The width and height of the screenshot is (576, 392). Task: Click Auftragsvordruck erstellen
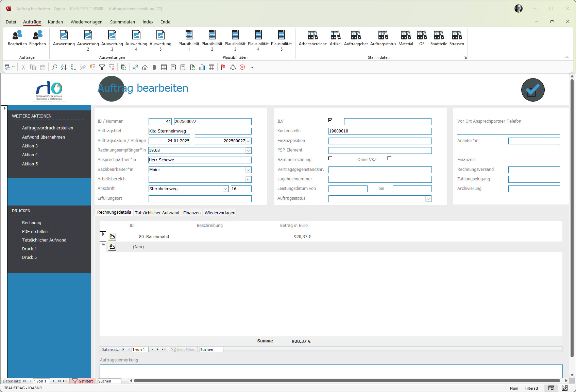click(x=48, y=128)
